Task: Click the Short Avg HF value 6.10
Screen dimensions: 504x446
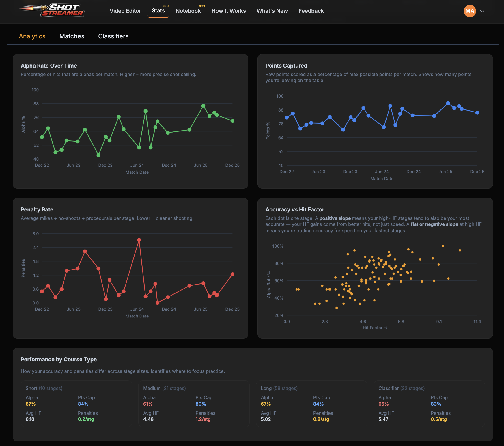Action: tap(30, 419)
